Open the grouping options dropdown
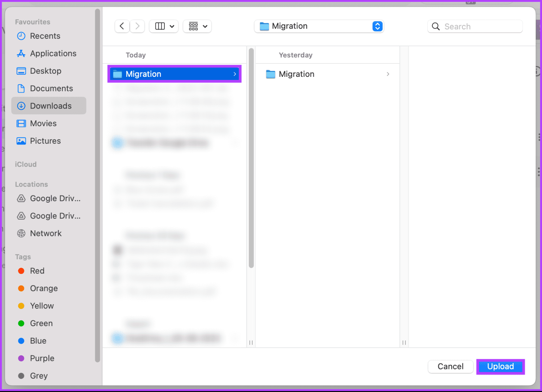The height and width of the screenshot is (392, 542). point(197,26)
